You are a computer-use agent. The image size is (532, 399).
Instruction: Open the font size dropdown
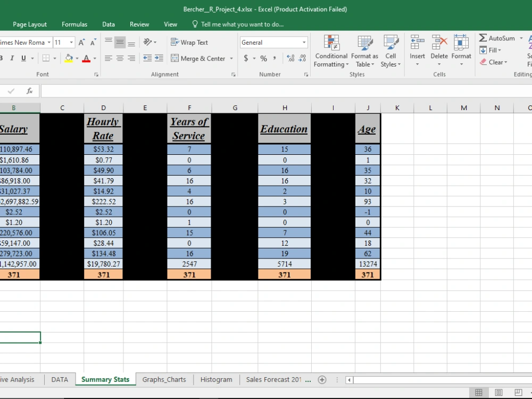[x=70, y=42]
